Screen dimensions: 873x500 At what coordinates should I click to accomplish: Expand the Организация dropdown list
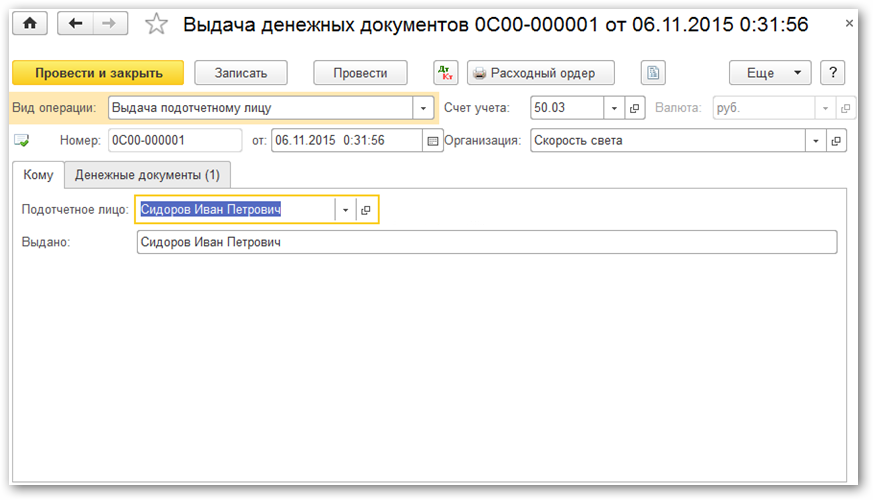(816, 141)
